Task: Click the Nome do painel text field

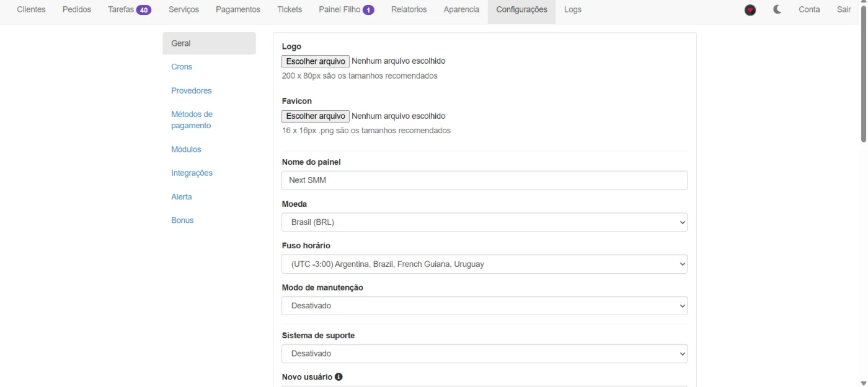Action: click(x=484, y=180)
